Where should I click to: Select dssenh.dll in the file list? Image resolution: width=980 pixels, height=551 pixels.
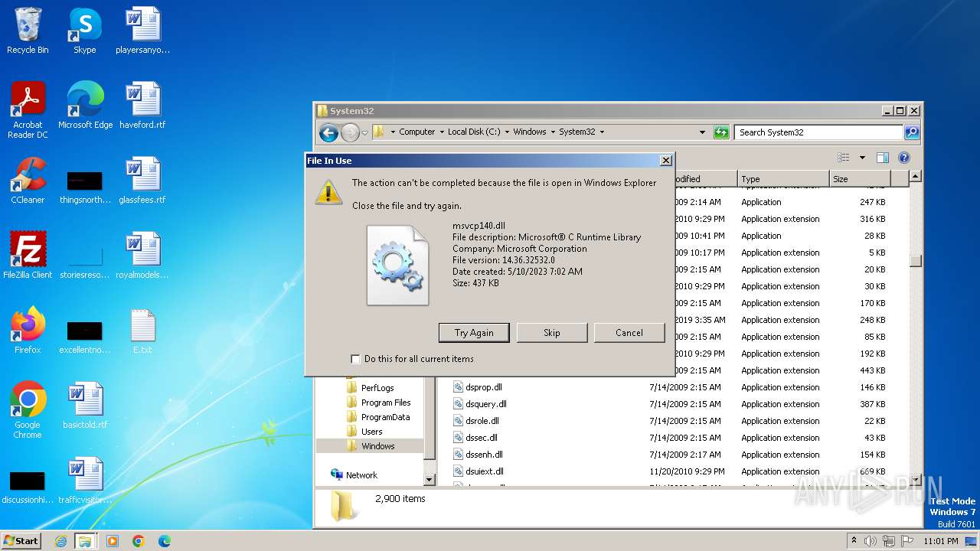[483, 455]
